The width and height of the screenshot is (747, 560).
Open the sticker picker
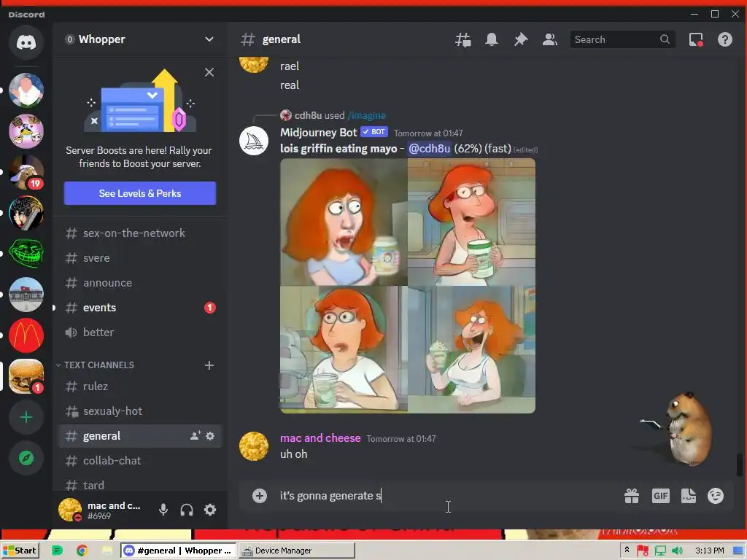pos(689,496)
